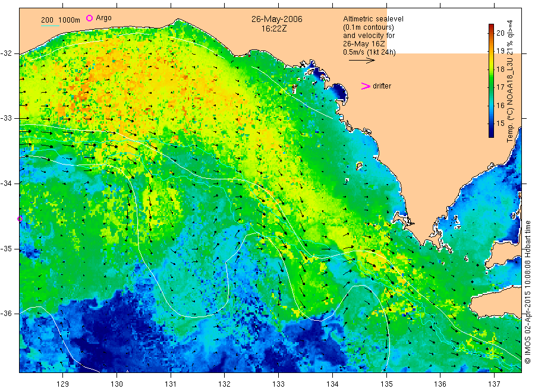Click the "Altimetric sealevel" caption line
Image resolution: width=535 pixels, height=392 pixels.
point(373,19)
